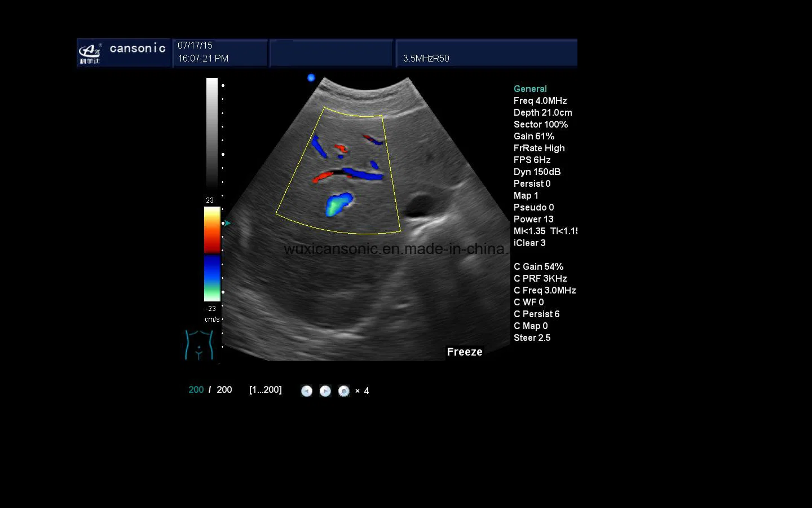Viewport: 812px width, 508px height.
Task: Click the time 16:07:21 PM
Action: (x=203, y=58)
